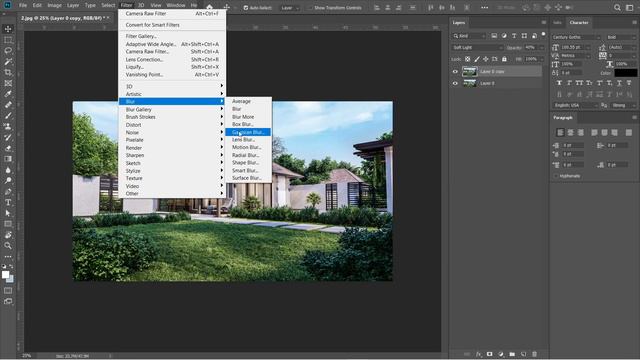Click the lock all padlock icon
The height and width of the screenshot is (360, 640).
[x=504, y=59]
